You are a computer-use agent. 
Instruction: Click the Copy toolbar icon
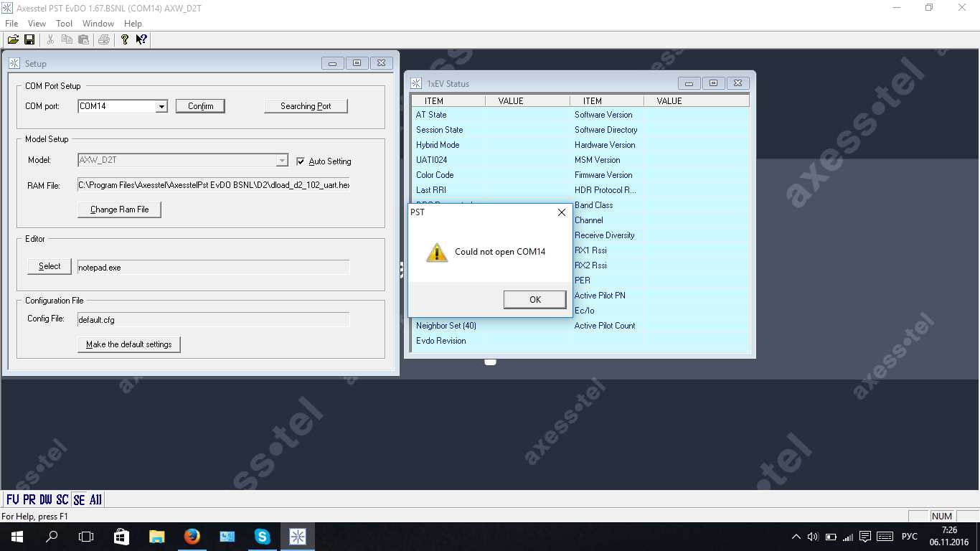click(x=67, y=39)
